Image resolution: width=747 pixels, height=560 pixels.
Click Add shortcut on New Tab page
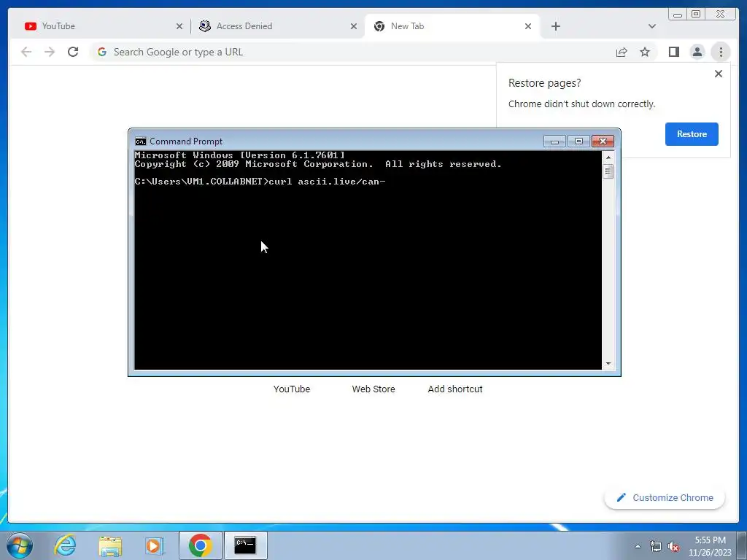(x=455, y=389)
